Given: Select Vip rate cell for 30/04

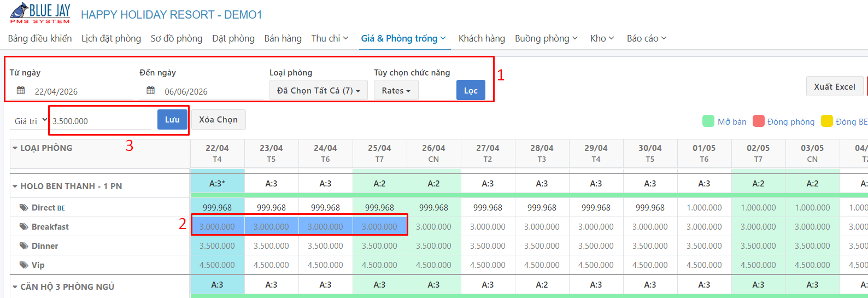Looking at the screenshot, I should tap(650, 265).
